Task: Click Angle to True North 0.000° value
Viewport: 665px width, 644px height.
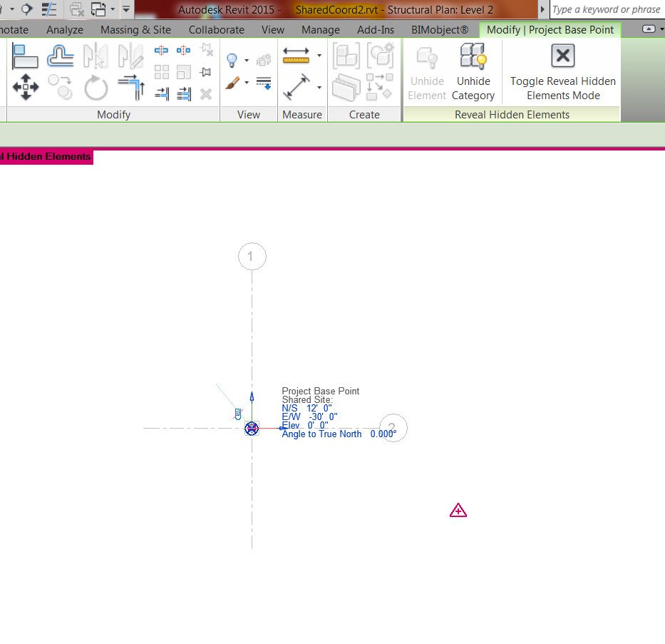Action: 383,434
